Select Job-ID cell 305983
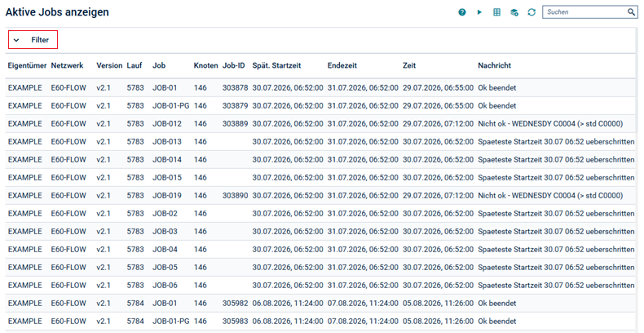Screen dimensions: 644x333 [236, 321]
